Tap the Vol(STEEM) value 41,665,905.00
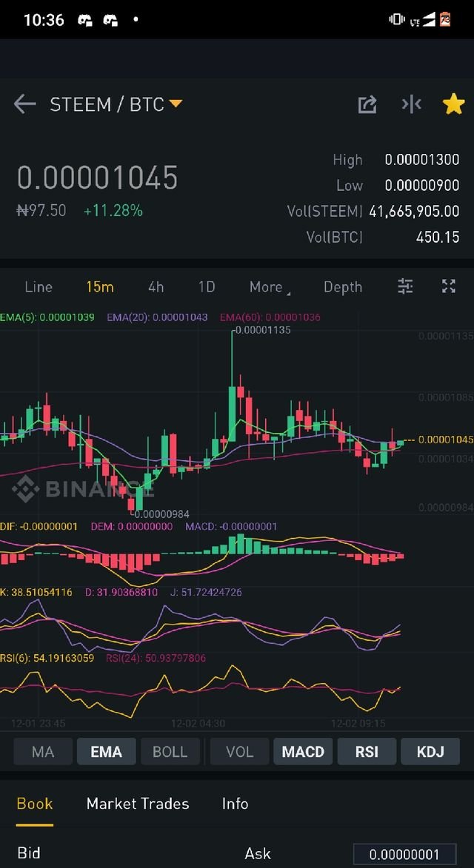The width and height of the screenshot is (474, 868). [x=414, y=211]
